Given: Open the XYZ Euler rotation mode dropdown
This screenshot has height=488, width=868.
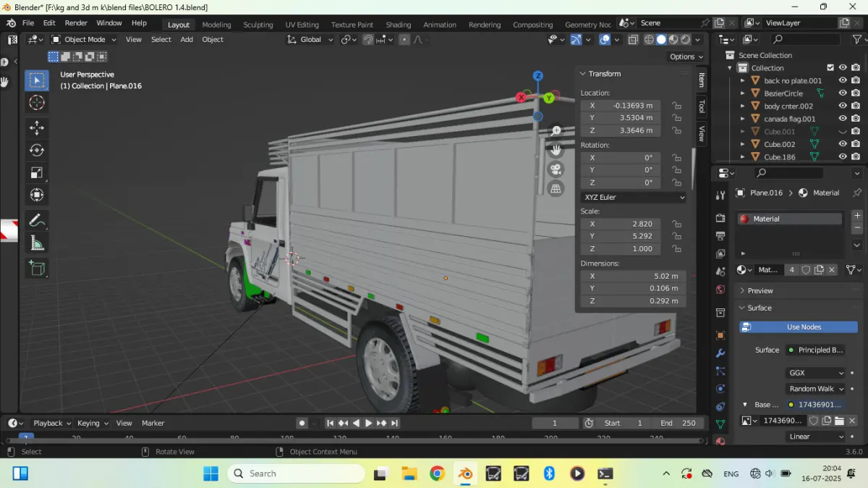Looking at the screenshot, I should [634, 197].
